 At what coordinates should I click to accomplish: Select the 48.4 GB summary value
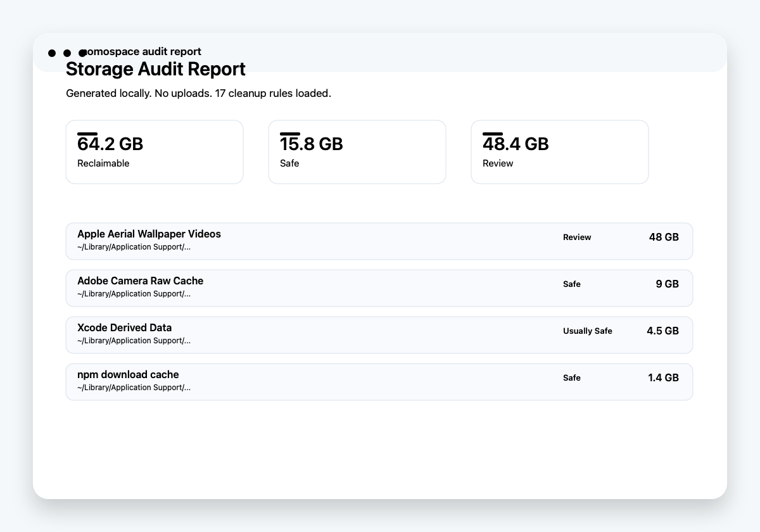pos(516,144)
